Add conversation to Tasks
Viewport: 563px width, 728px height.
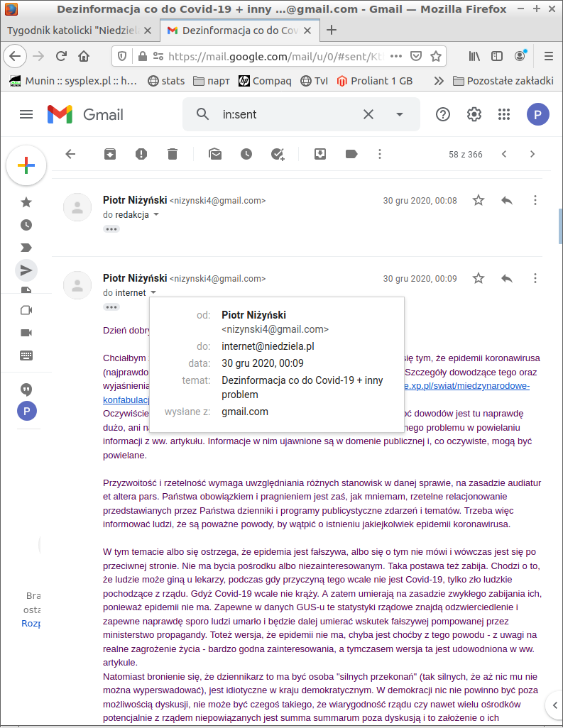coord(278,154)
